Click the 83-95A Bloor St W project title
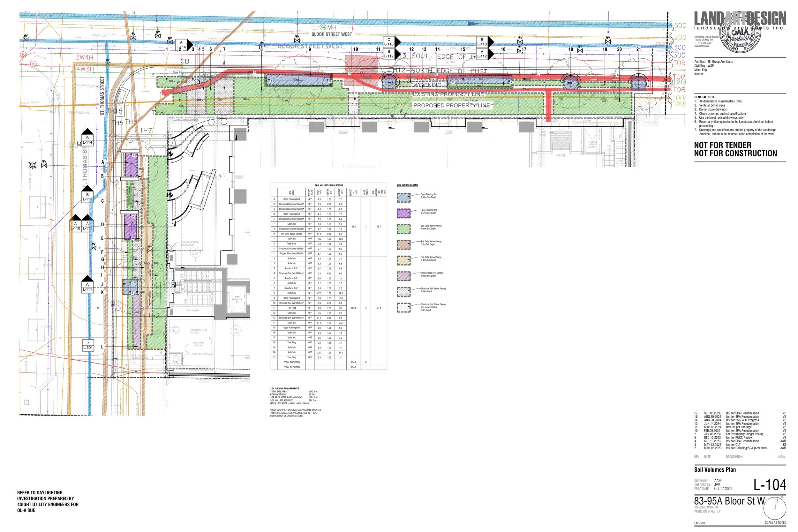The height and width of the screenshot is (532, 798). [729, 501]
